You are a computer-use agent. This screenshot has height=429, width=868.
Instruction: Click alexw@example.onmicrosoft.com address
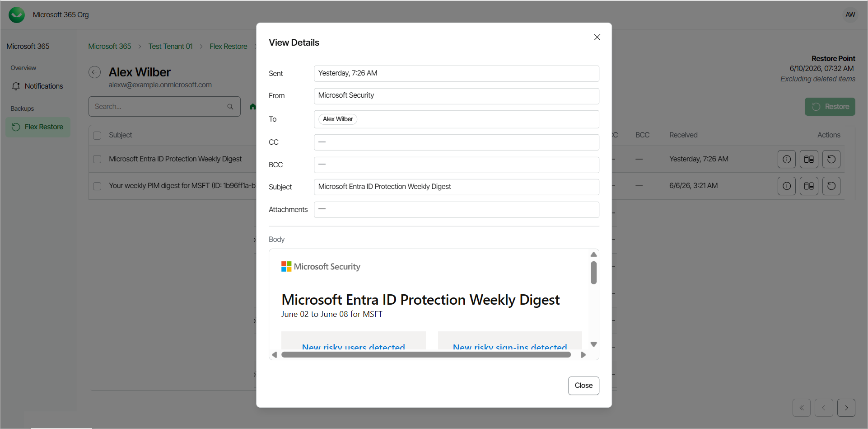pyautogui.click(x=160, y=85)
